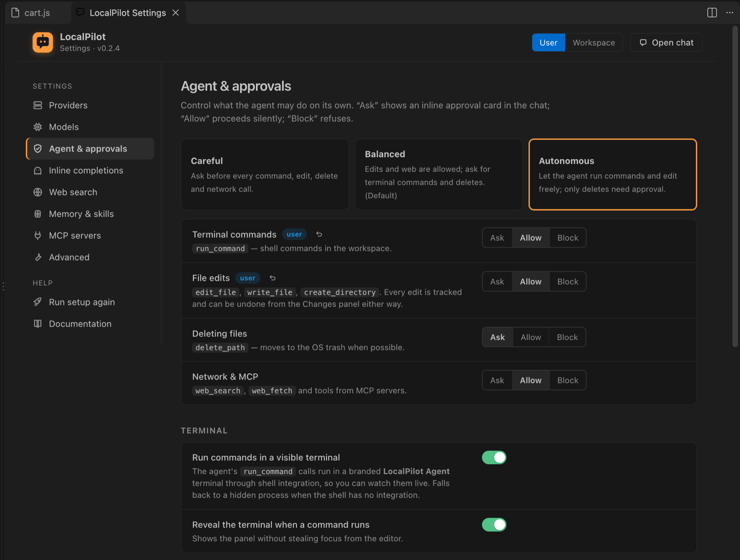Click Run setup again

point(90,302)
